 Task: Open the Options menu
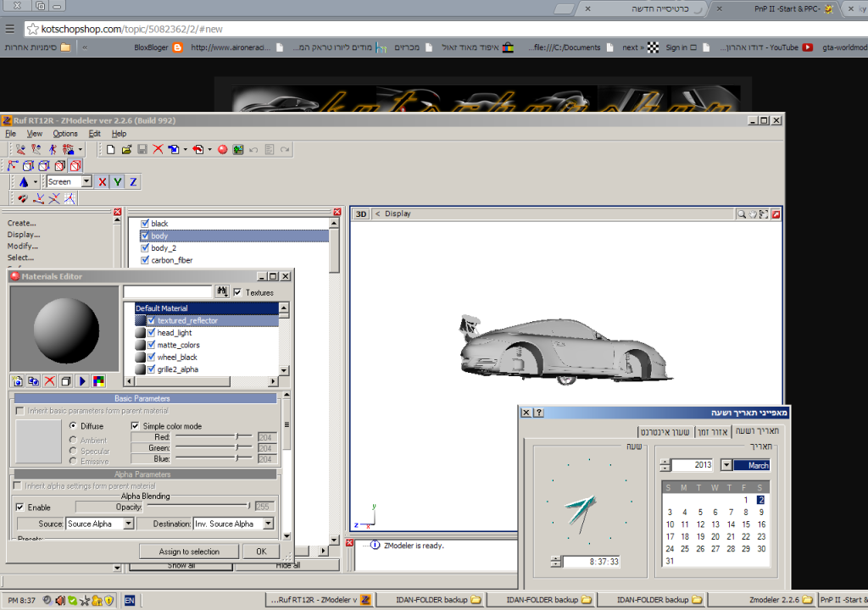[65, 134]
